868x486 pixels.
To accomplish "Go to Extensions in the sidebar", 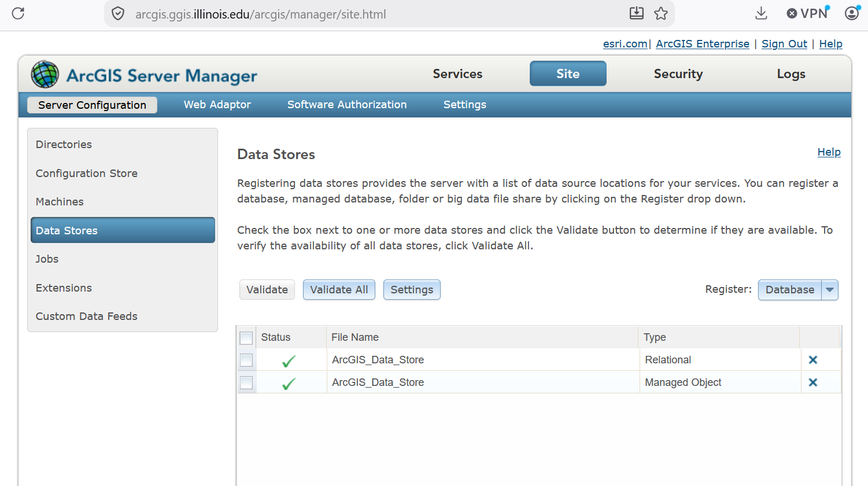I will pos(123,288).
